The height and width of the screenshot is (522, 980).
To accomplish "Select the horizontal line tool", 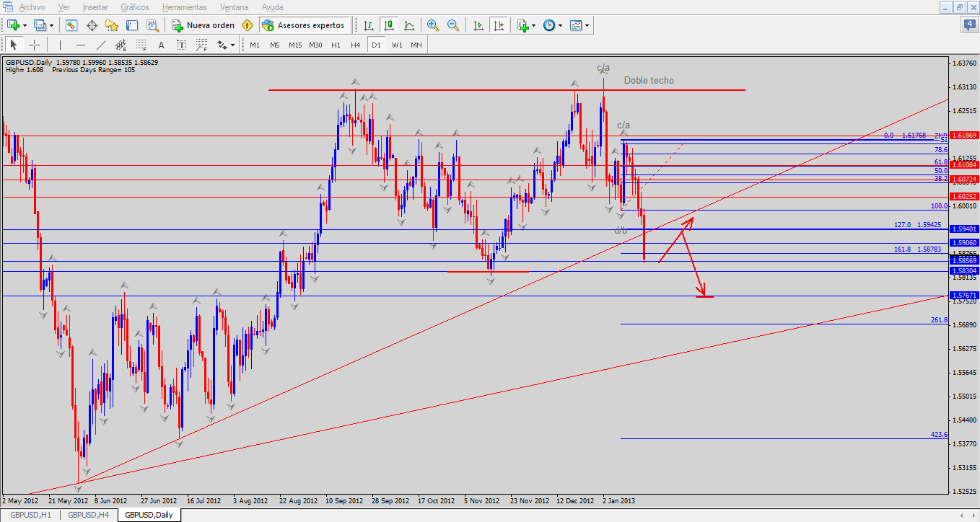I will (80, 45).
